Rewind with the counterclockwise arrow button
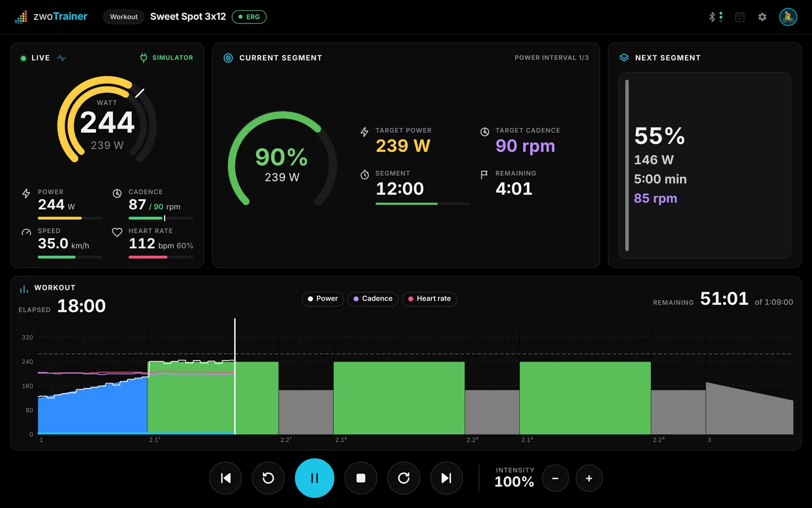Screen dimensions: 812x508 [268, 478]
